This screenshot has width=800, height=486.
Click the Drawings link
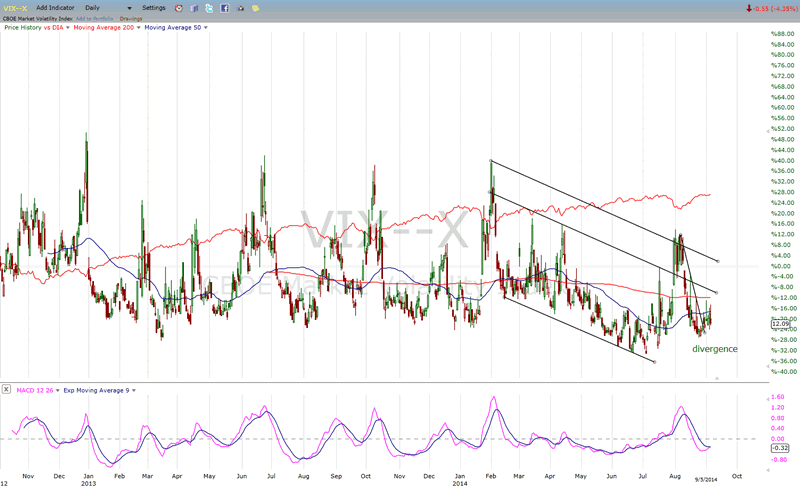(131, 17)
